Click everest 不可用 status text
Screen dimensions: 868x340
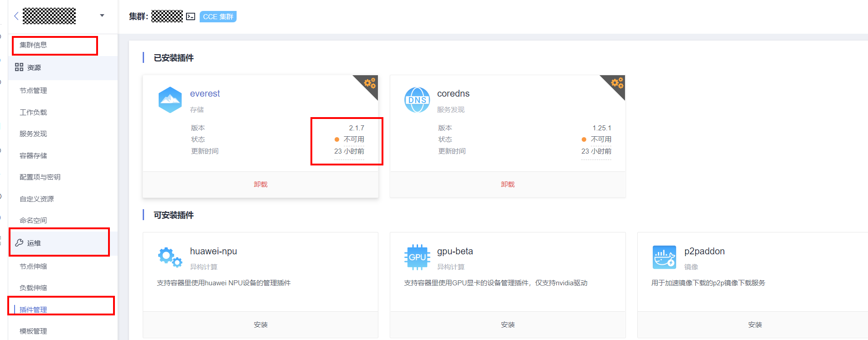[x=354, y=139]
